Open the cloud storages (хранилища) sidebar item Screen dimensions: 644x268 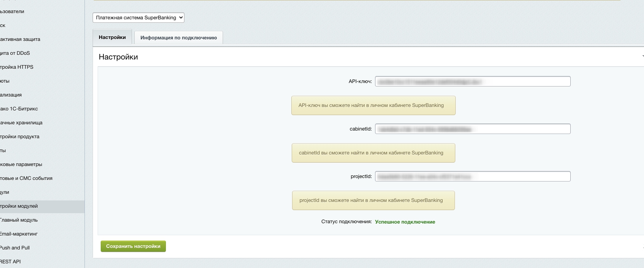point(21,123)
